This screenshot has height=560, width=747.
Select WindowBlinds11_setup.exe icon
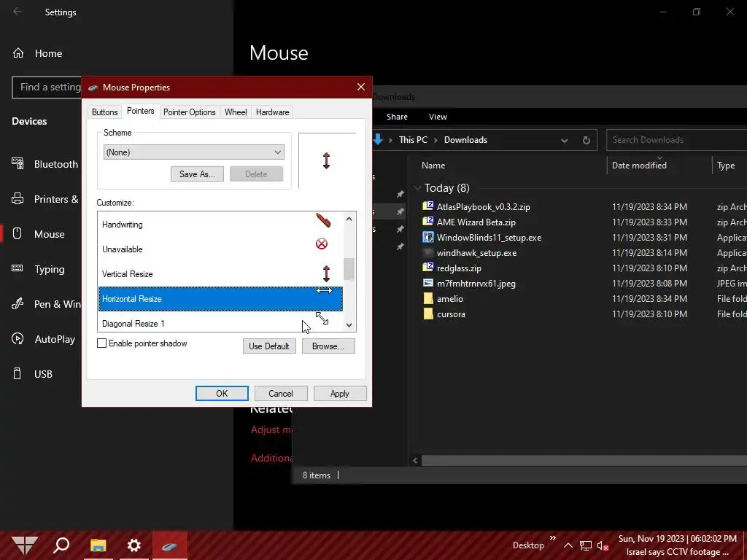(428, 237)
